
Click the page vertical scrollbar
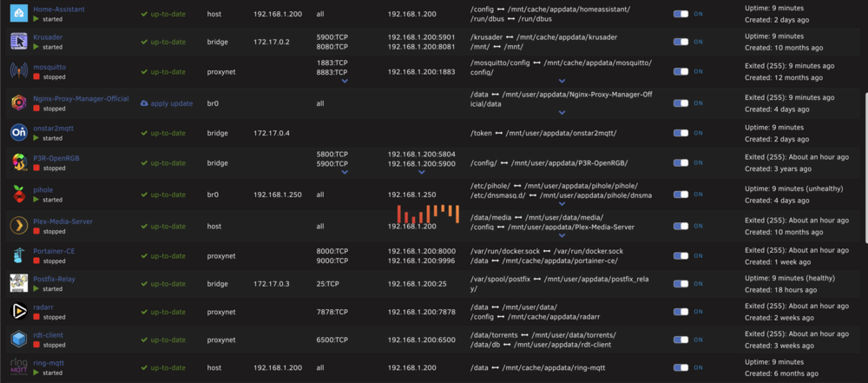point(865,166)
